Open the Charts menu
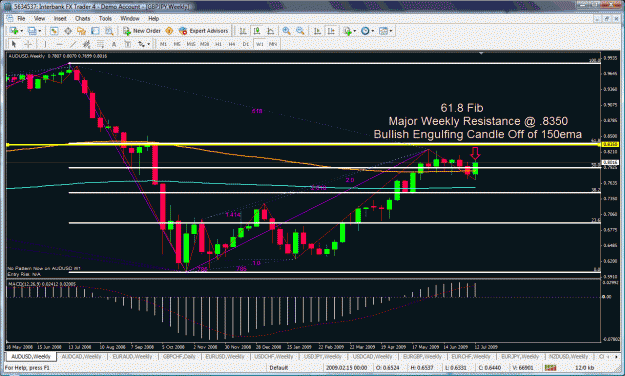The height and width of the screenshot is (376, 625). 83,18
